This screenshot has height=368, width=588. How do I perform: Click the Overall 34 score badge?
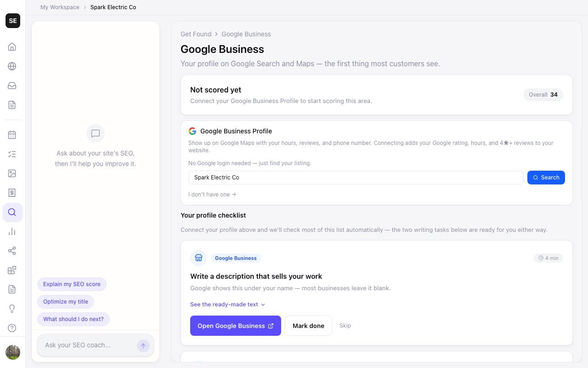point(543,95)
